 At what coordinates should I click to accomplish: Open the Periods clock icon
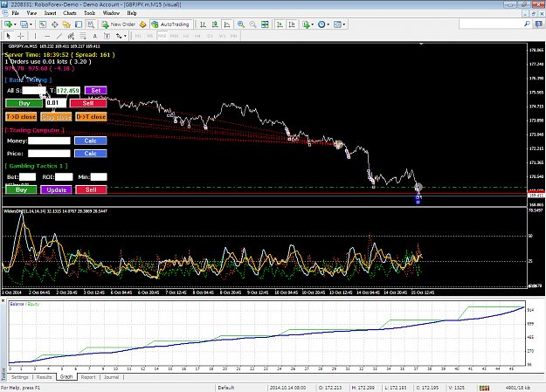pos(321,24)
